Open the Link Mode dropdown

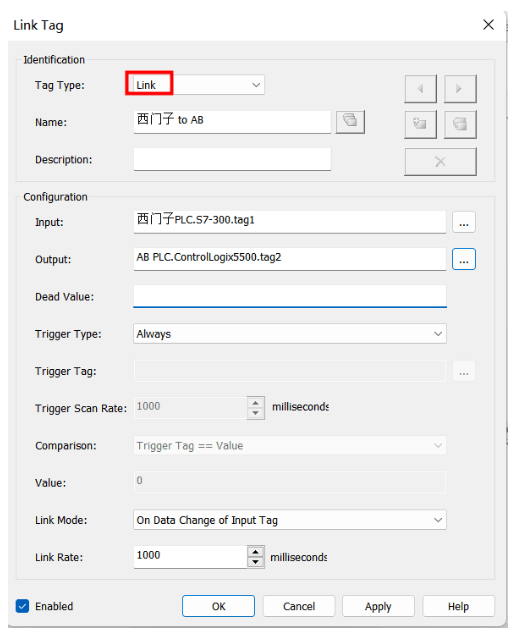[x=290, y=520]
